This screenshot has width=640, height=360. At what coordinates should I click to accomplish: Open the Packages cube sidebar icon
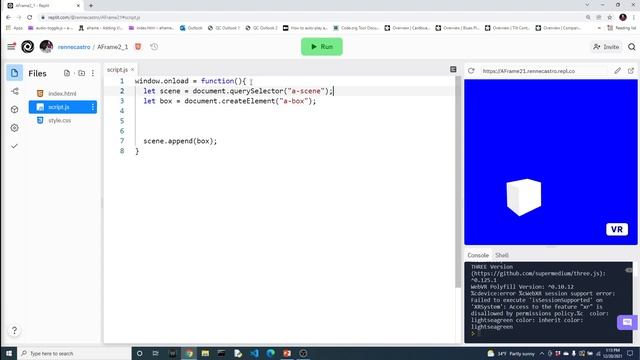15,109
